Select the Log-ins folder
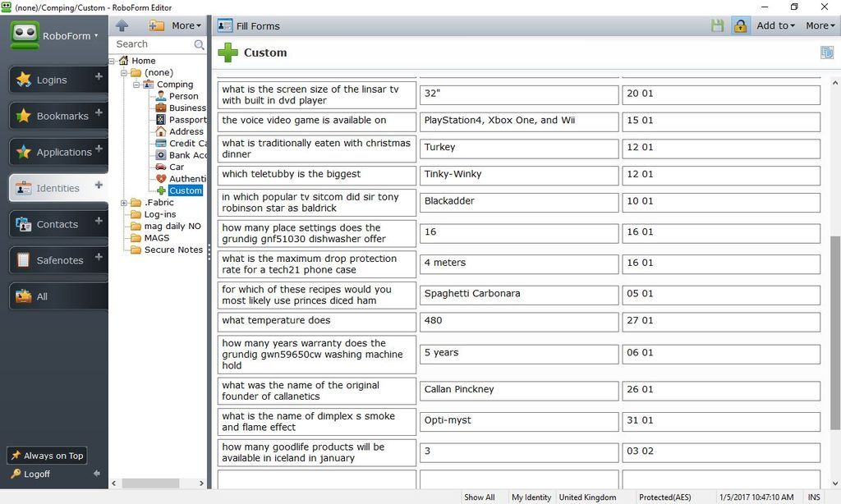This screenshot has height=504, width=841. 160,214
